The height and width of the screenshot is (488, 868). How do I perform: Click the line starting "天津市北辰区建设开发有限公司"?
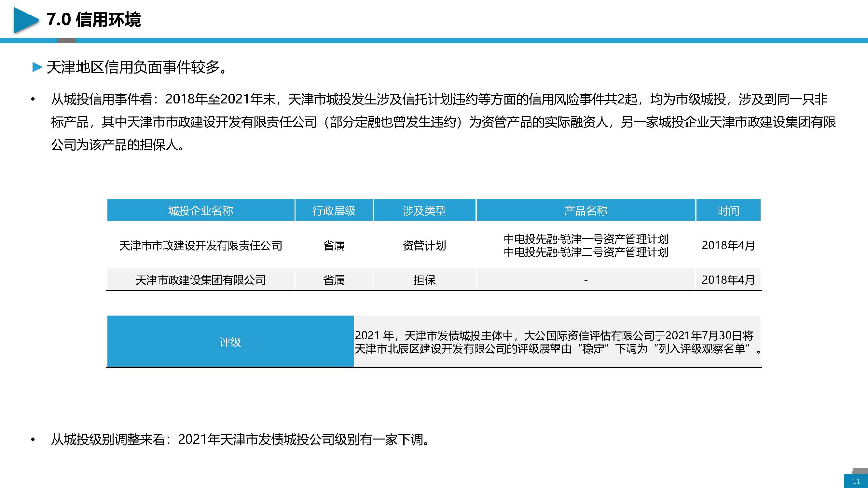[x=558, y=348]
